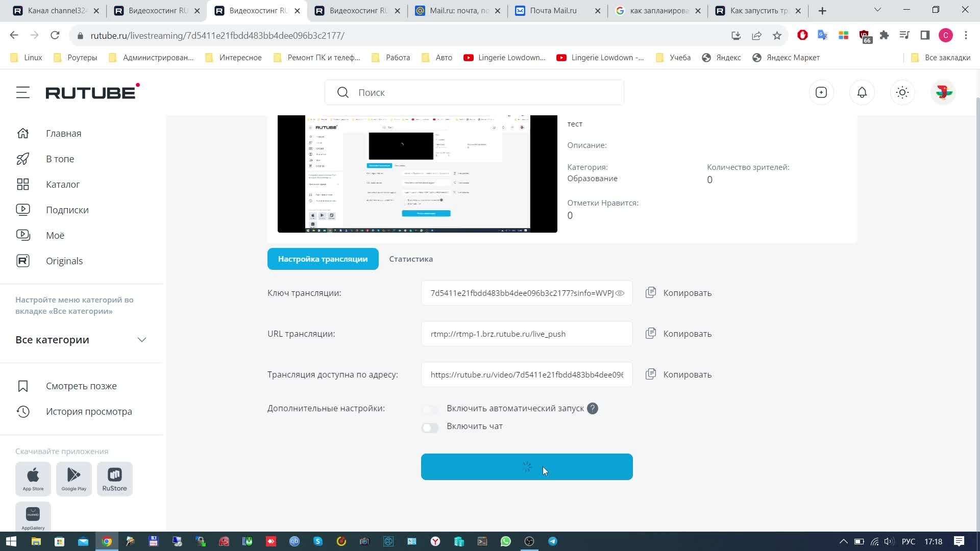Switch theme with the sun icon

click(x=902, y=92)
